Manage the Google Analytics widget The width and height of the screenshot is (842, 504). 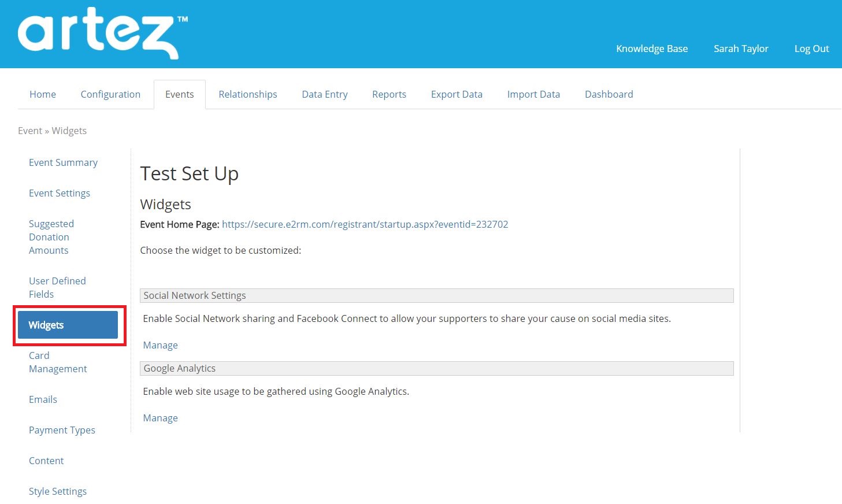pyautogui.click(x=160, y=418)
